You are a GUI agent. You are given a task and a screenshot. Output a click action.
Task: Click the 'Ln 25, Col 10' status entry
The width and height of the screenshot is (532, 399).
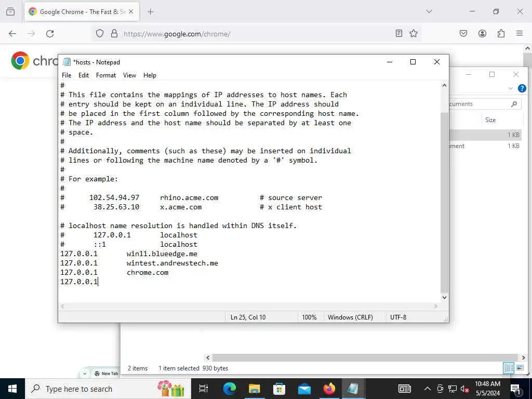[x=248, y=317]
